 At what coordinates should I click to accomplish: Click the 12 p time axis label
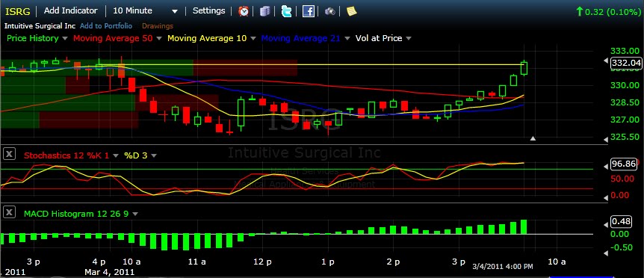click(x=262, y=262)
